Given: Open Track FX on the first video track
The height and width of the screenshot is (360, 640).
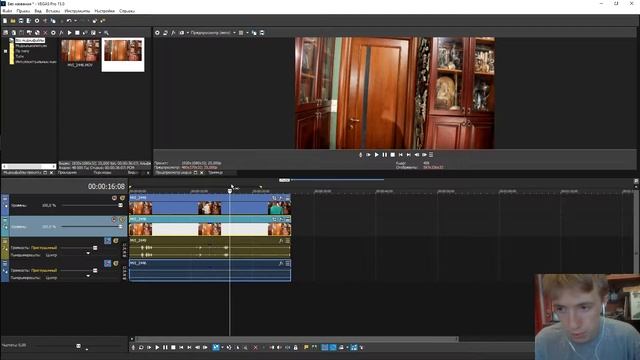Looking at the screenshot, I should pyautogui.click(x=122, y=198).
